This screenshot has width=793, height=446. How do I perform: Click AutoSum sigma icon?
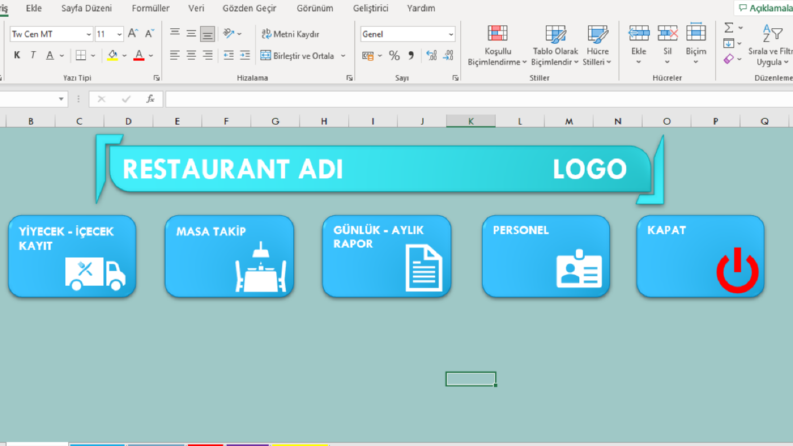pyautogui.click(x=729, y=28)
